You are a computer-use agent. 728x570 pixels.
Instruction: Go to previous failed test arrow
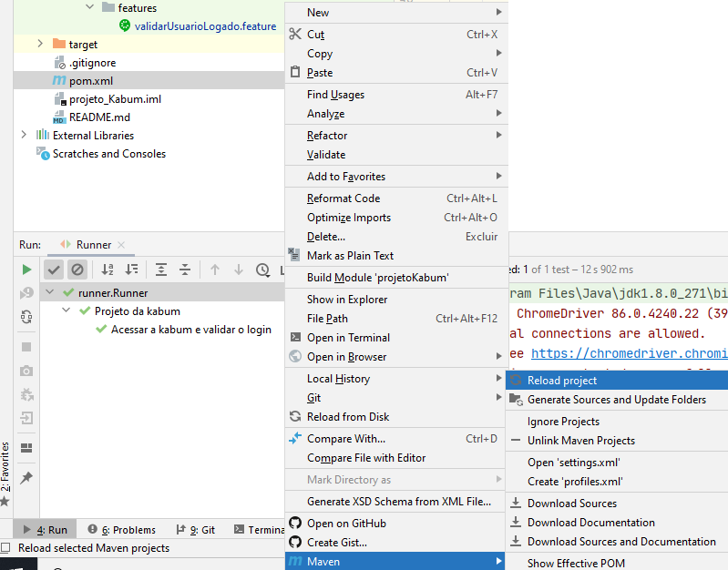(214, 270)
